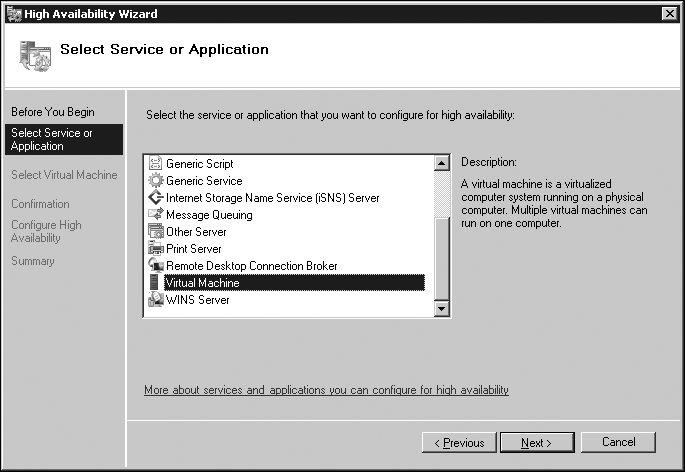This screenshot has height=472, width=685.
Task: Click the Previous button
Action: (x=459, y=443)
